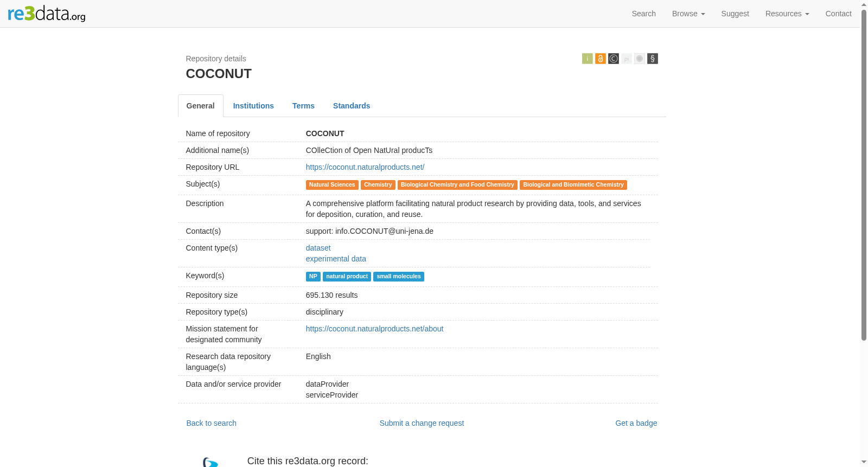Switch to the Institutions tab
Screen dimensions: 868x467
tap(253, 106)
